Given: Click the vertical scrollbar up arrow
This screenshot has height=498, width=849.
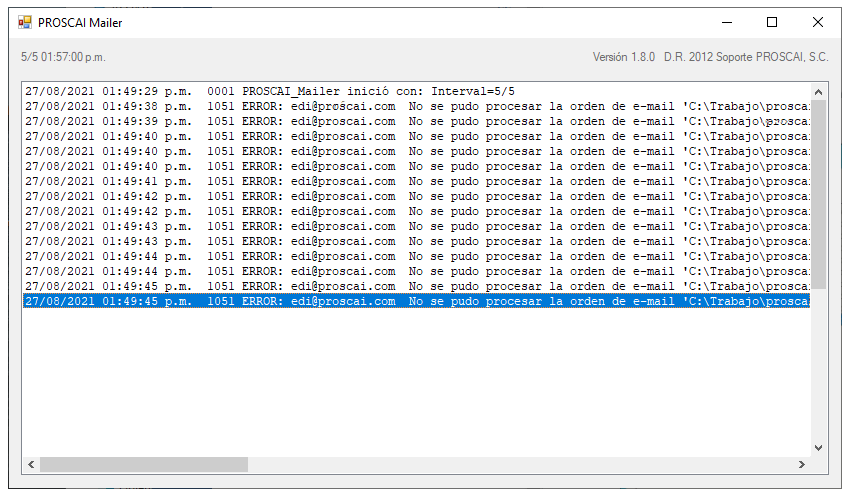Looking at the screenshot, I should tap(818, 92).
